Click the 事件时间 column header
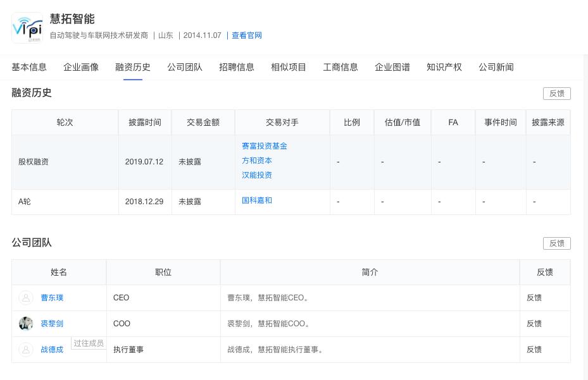Screen dimensions: 588x380 (x=501, y=123)
